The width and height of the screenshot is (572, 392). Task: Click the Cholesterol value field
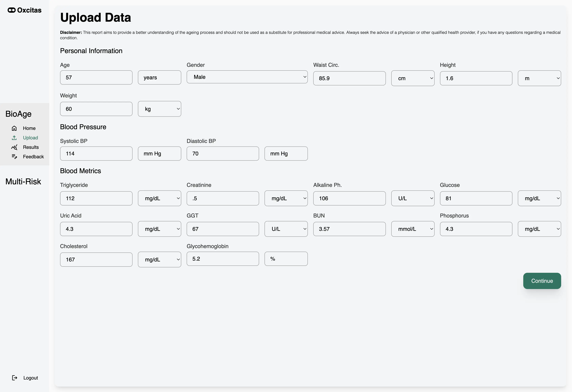click(x=96, y=259)
